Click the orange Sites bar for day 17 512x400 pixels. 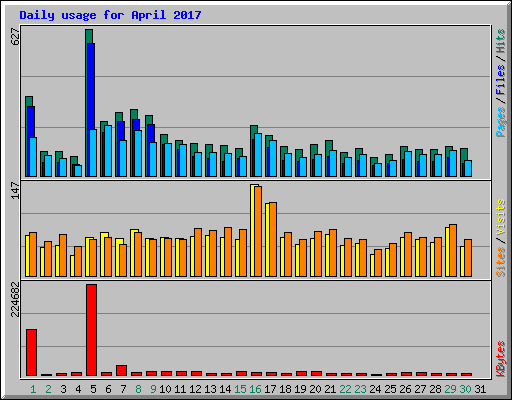coord(273,239)
